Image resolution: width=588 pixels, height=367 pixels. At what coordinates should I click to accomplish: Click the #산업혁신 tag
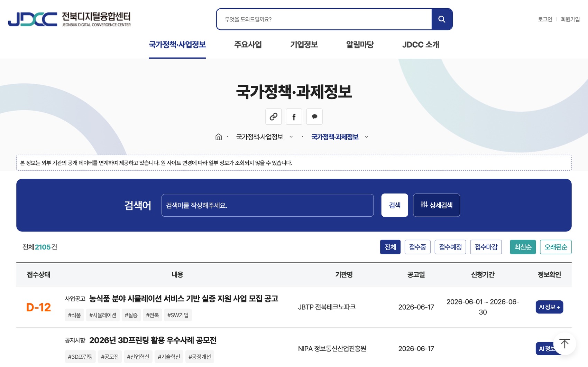tap(138, 357)
